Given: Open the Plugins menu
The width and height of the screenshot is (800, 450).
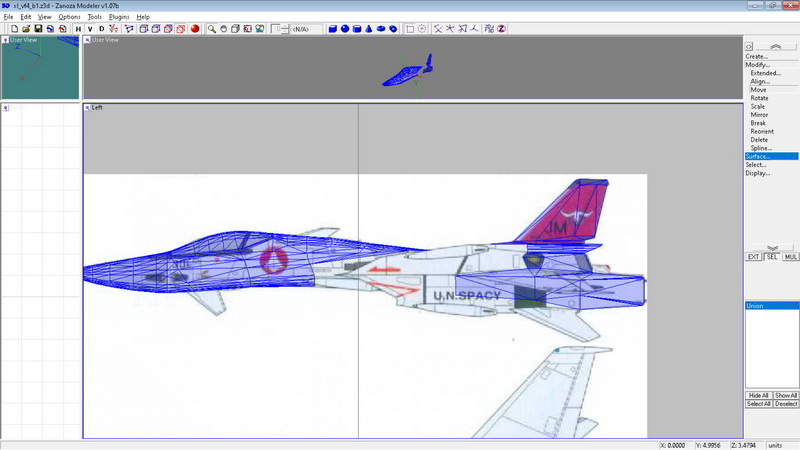Looking at the screenshot, I should [x=119, y=17].
